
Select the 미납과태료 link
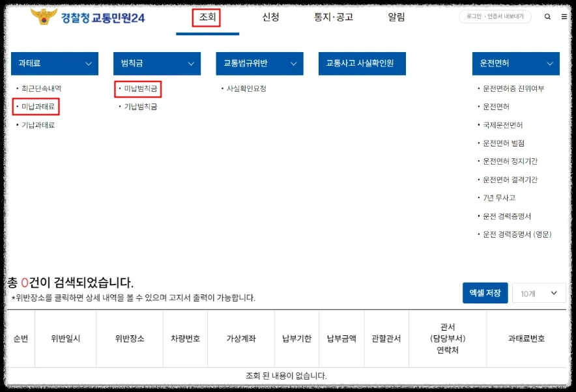(x=36, y=106)
